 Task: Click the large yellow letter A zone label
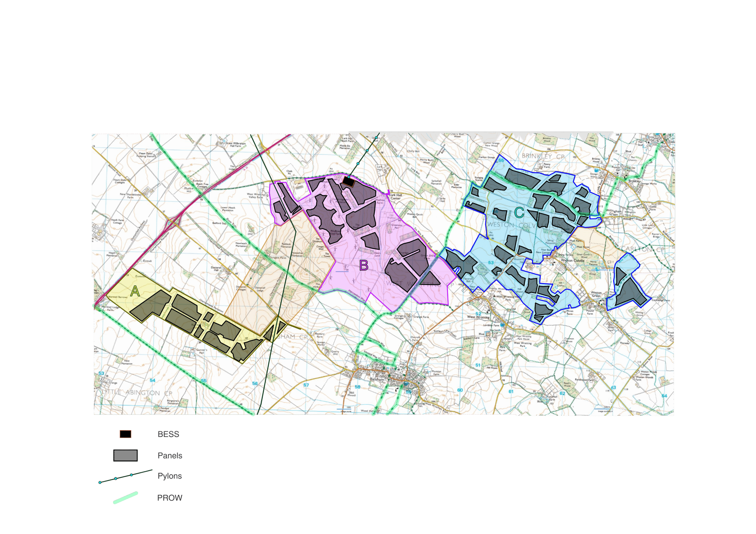click(x=135, y=291)
